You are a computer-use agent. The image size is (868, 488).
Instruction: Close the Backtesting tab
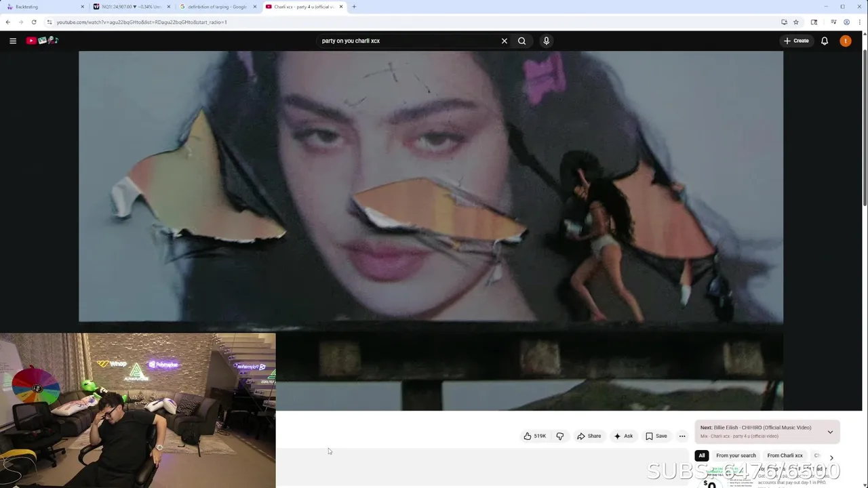pos(83,7)
